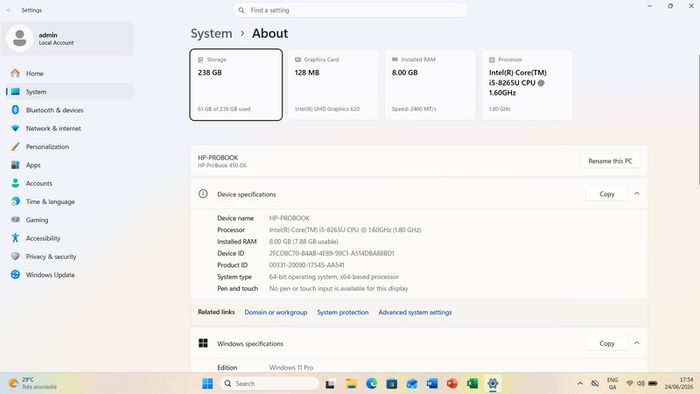The width and height of the screenshot is (700, 394).
Task: Open the volume speaker tray icon
Action: point(641,384)
